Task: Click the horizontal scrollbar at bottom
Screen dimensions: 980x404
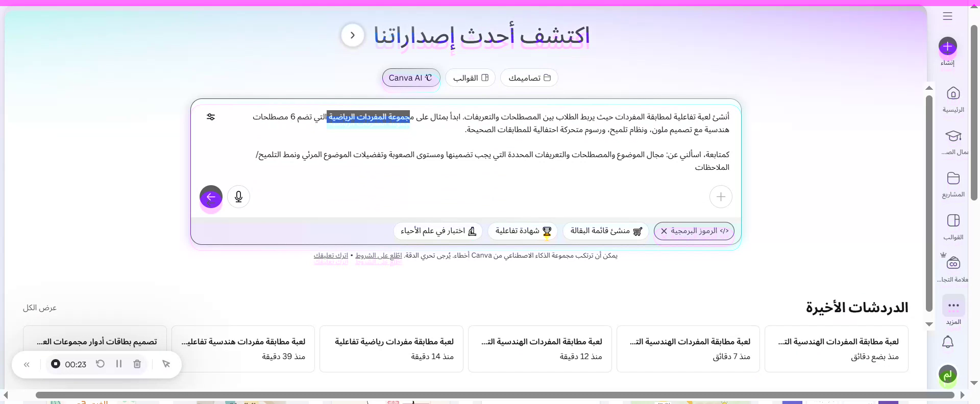Action: (495, 395)
